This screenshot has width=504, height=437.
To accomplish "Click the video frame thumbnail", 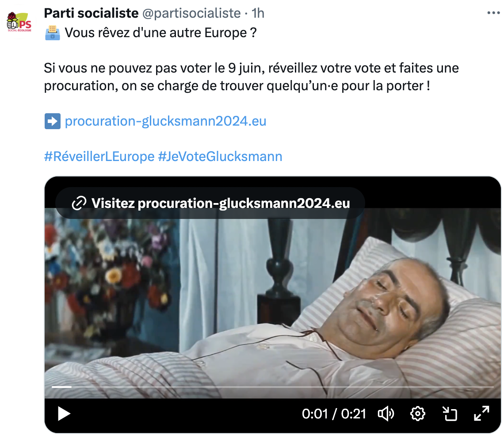I will 273,302.
